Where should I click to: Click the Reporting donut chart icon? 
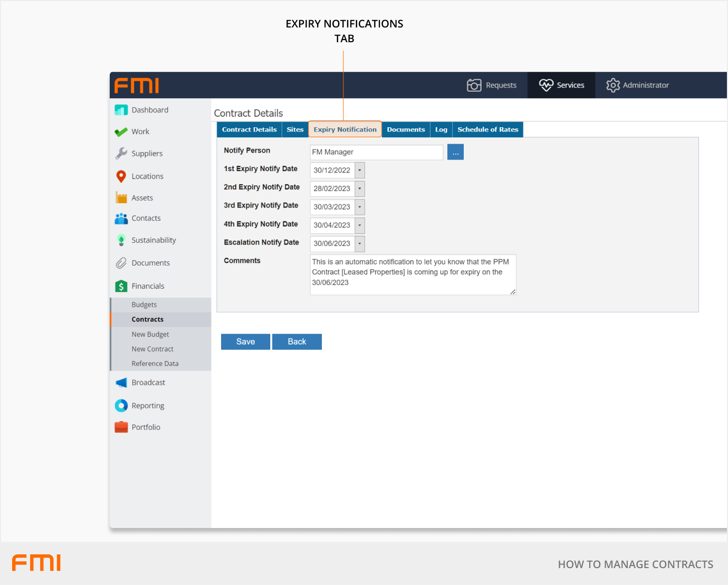tap(121, 405)
